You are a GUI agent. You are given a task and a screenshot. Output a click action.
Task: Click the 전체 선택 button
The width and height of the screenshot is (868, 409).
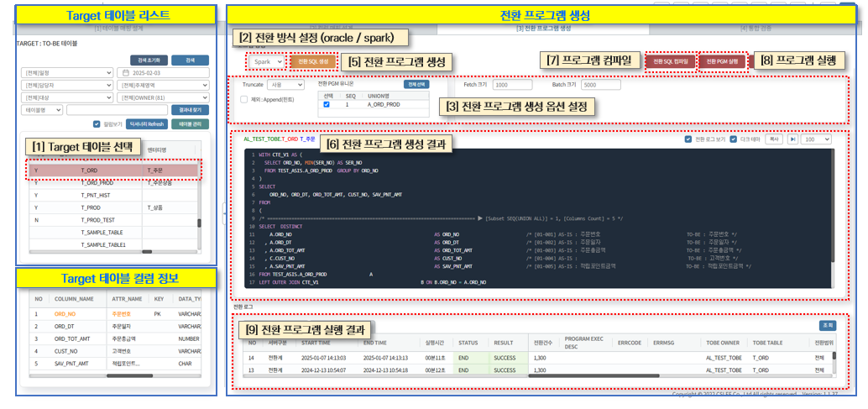(416, 85)
